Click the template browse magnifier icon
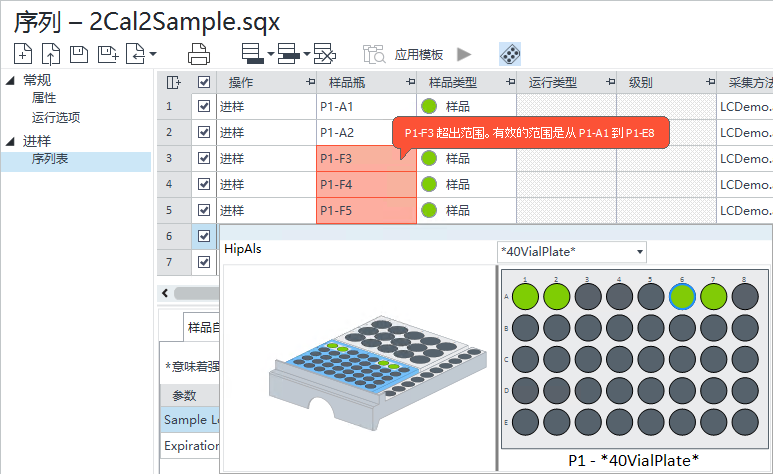Screen dimensions: 773x474 (374, 54)
